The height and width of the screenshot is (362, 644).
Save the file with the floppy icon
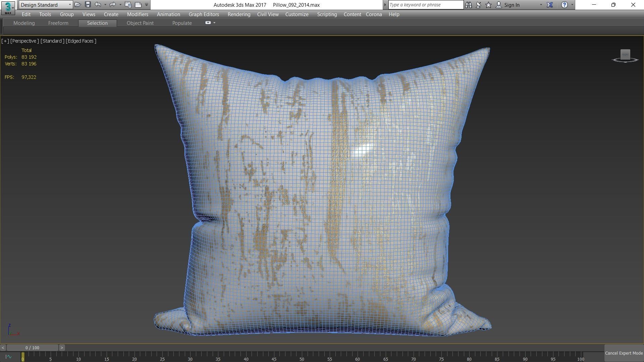tap(88, 5)
